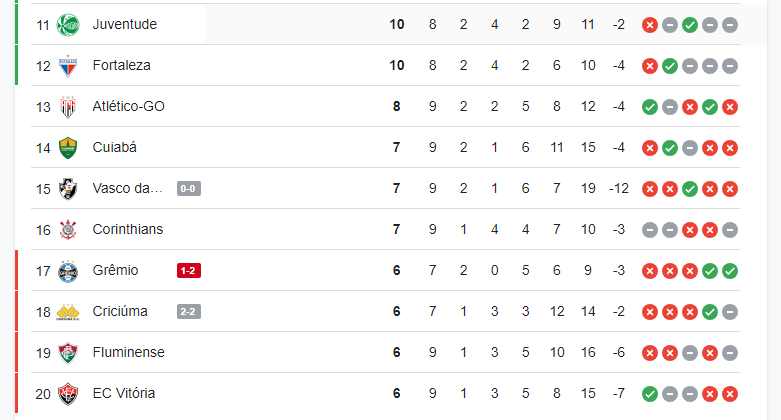The width and height of the screenshot is (781, 420).
Task: Click the EC Vitória club crest
Action: (x=68, y=394)
